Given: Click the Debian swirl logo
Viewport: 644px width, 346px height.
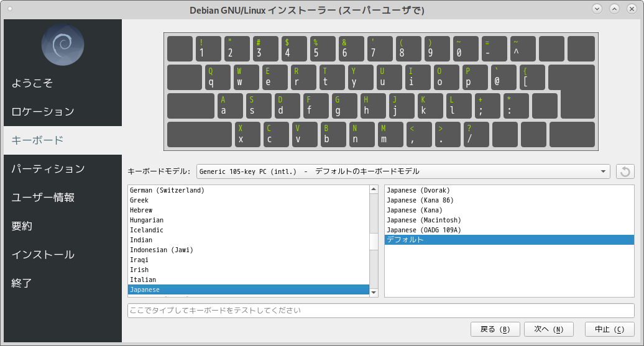Looking at the screenshot, I should coord(63,45).
